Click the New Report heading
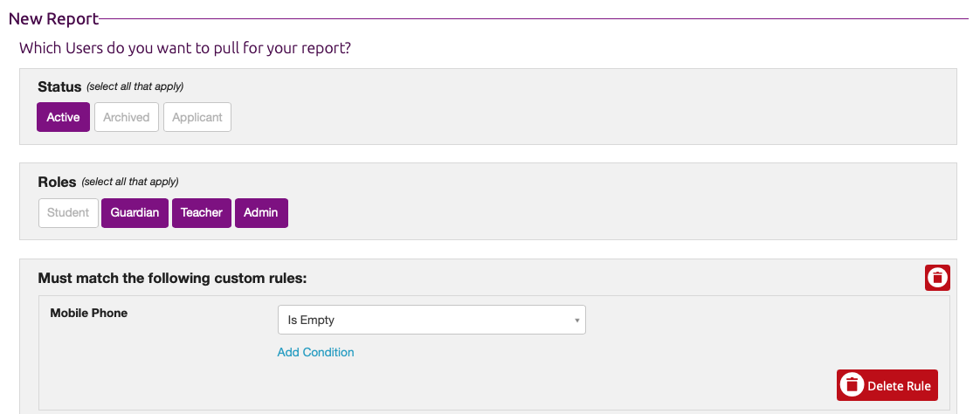This screenshot has width=980, height=414. pos(53,18)
